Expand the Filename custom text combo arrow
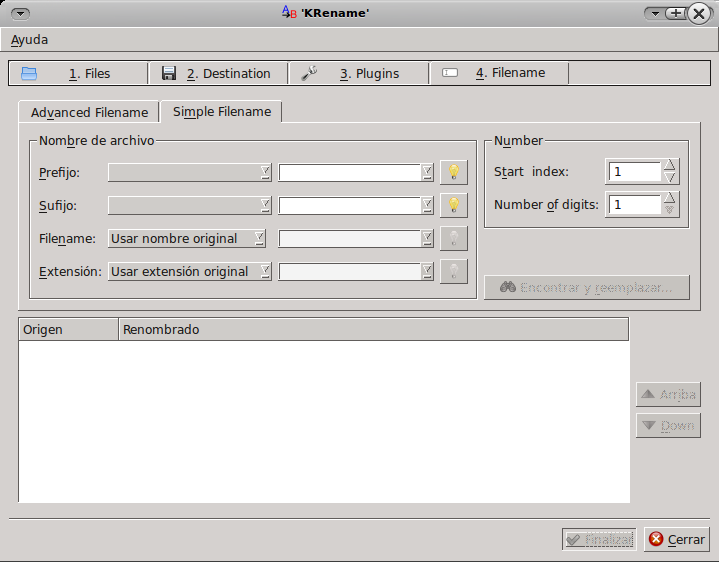Viewport: 719px width, 562px height. click(x=427, y=238)
